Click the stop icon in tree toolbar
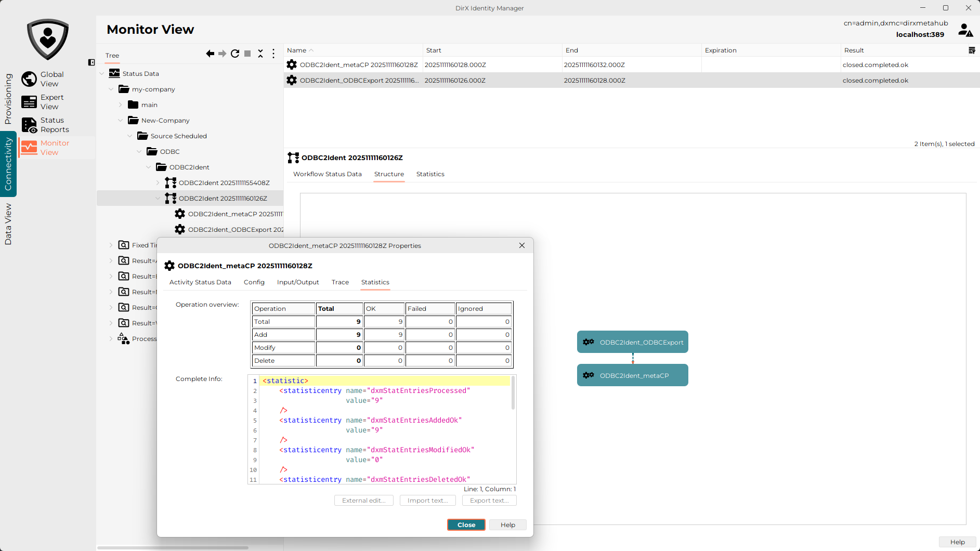The image size is (980, 551). 247,54
